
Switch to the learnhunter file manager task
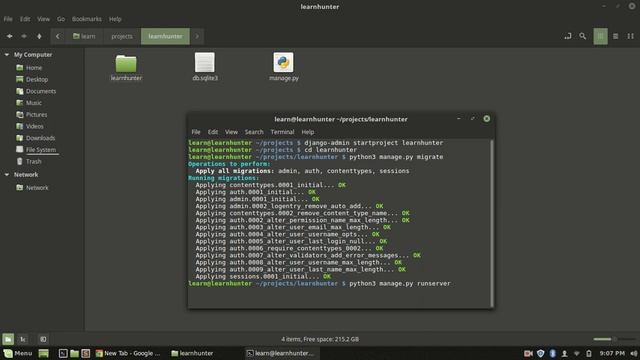(192, 353)
